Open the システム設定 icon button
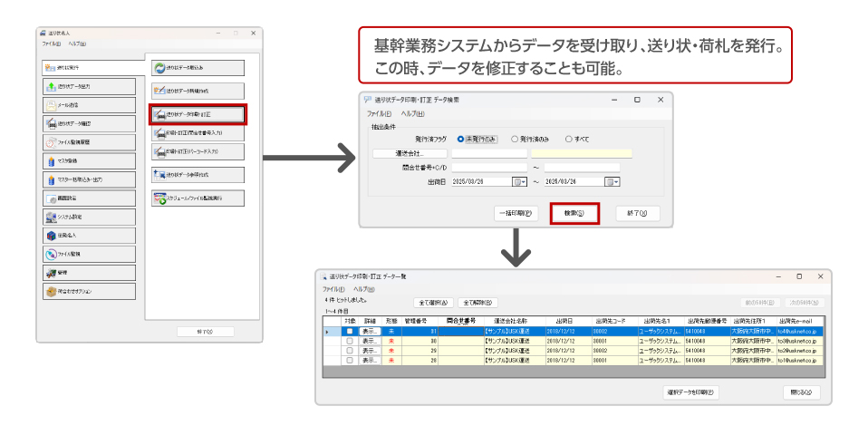 [x=51, y=217]
